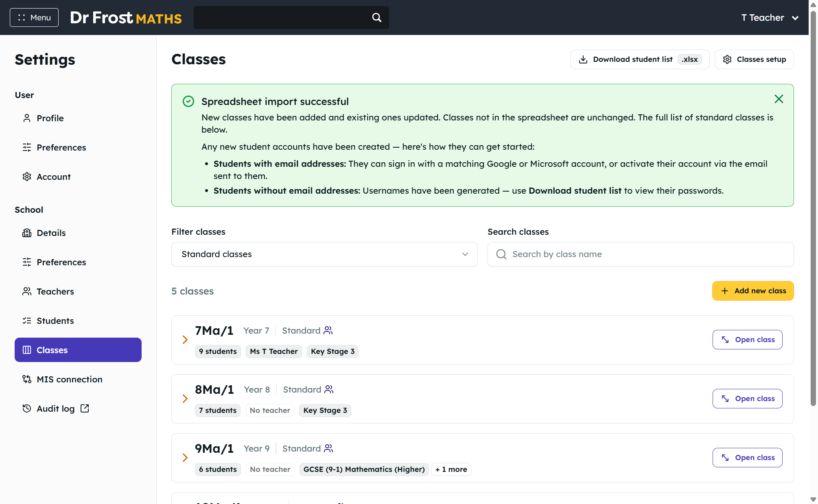The height and width of the screenshot is (504, 818).
Task: Open the external-link icon beside Audit log
Action: (85, 408)
